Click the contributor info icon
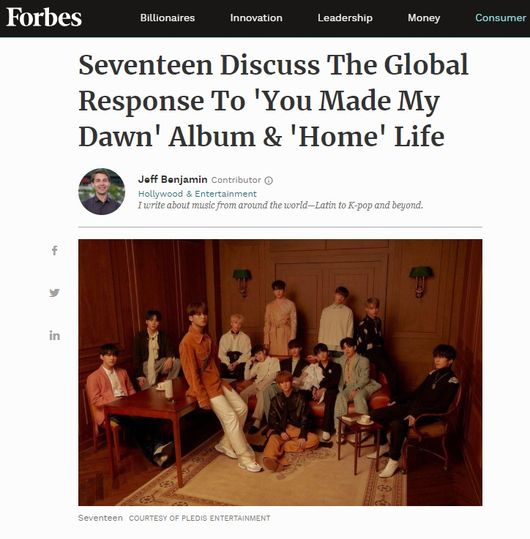This screenshot has width=530, height=539. click(269, 180)
